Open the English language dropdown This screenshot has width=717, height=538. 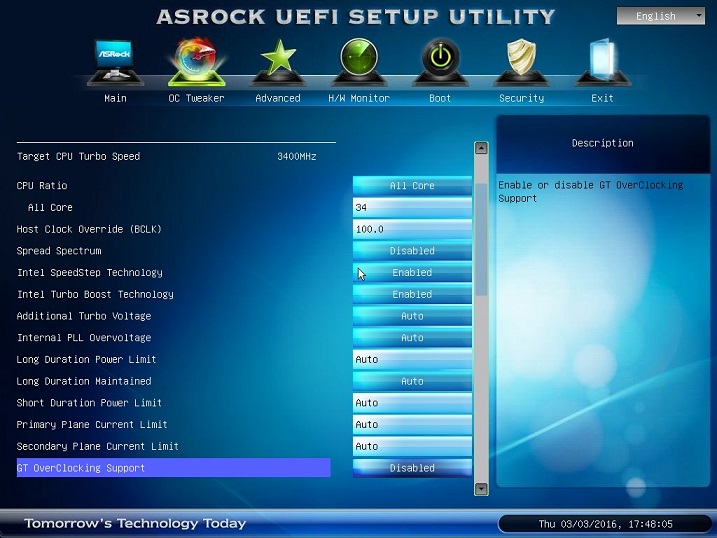[661, 16]
